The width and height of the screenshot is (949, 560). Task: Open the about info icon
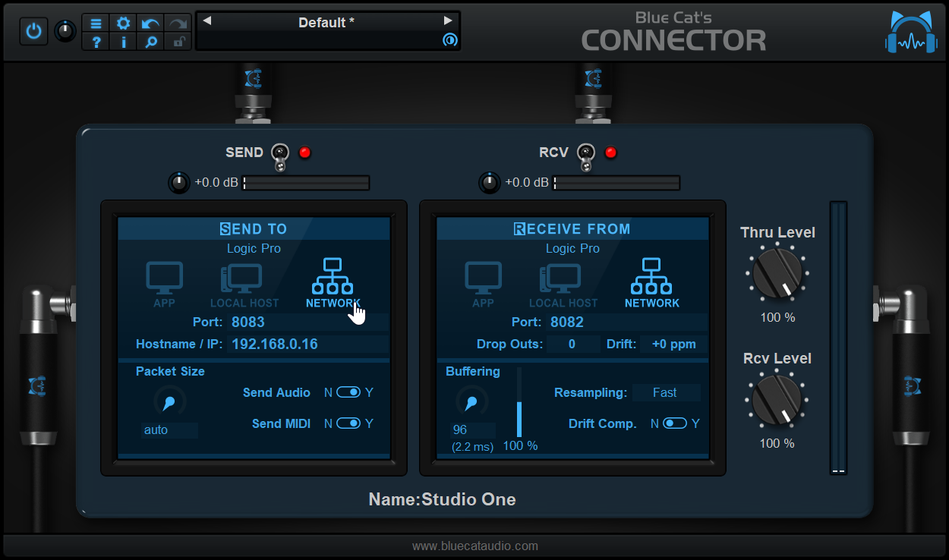[x=123, y=42]
